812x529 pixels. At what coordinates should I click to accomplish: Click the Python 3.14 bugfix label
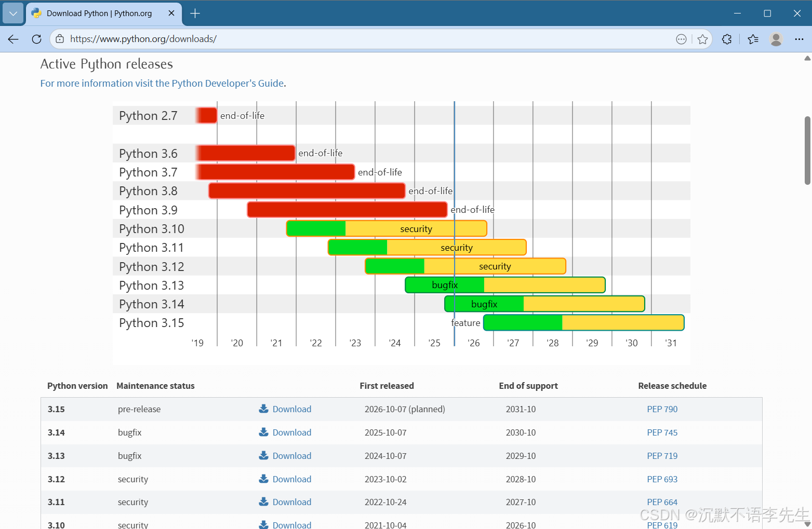484,304
